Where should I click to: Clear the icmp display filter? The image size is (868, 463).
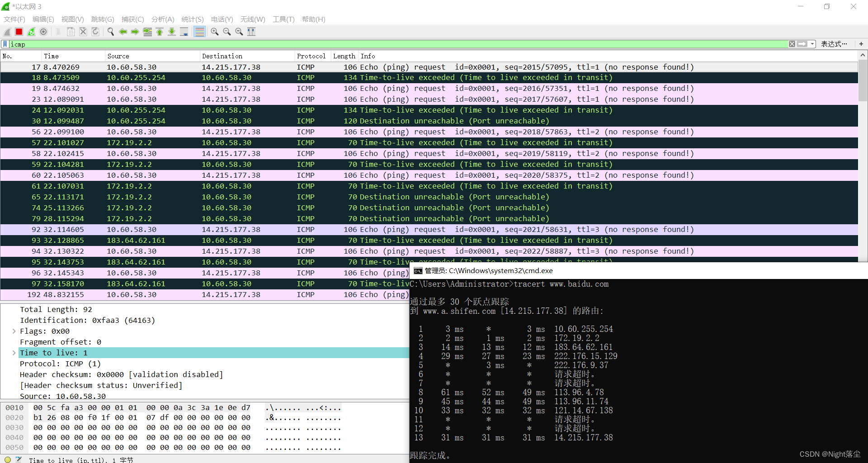click(x=792, y=44)
